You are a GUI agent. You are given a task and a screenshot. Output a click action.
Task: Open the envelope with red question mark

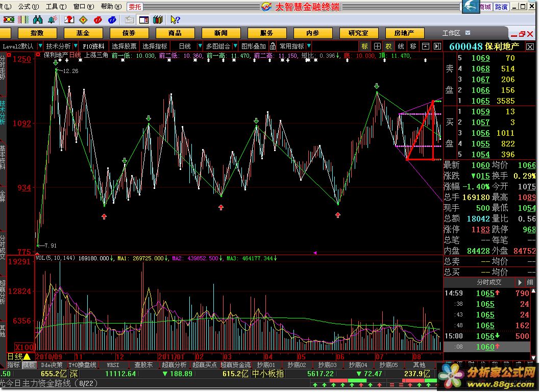(x=69, y=19)
